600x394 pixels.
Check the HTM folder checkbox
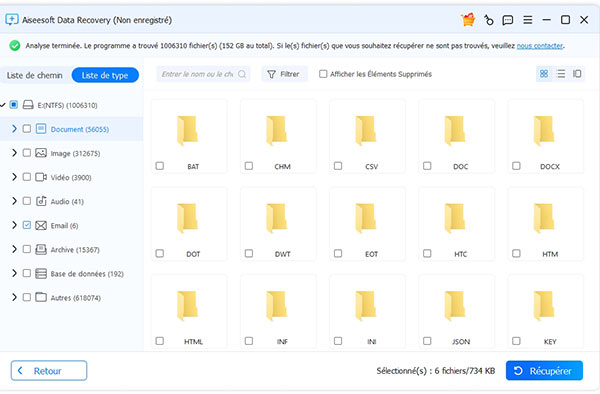[516, 253]
